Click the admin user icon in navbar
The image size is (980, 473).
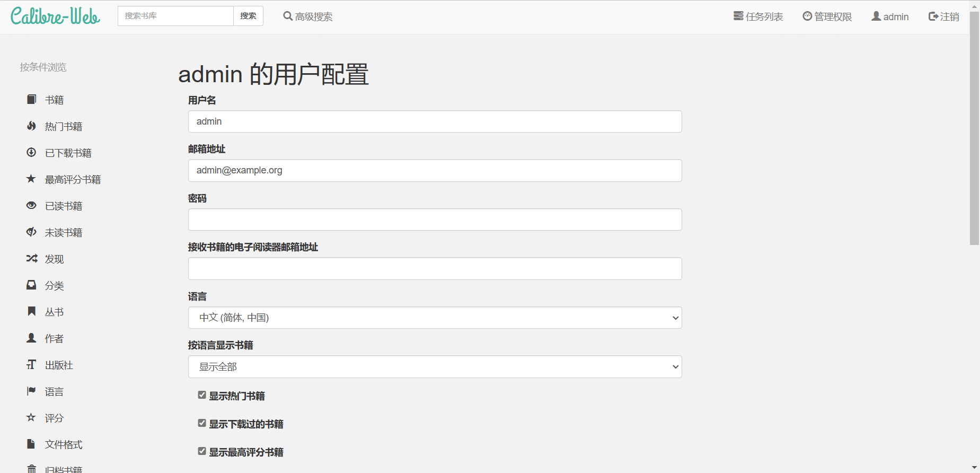click(x=876, y=16)
